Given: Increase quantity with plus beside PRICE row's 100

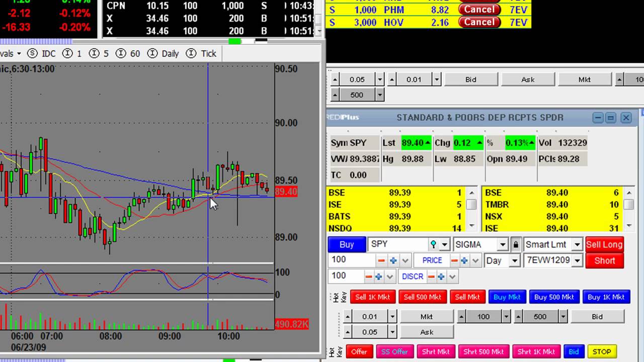Looking at the screenshot, I should (393, 260).
